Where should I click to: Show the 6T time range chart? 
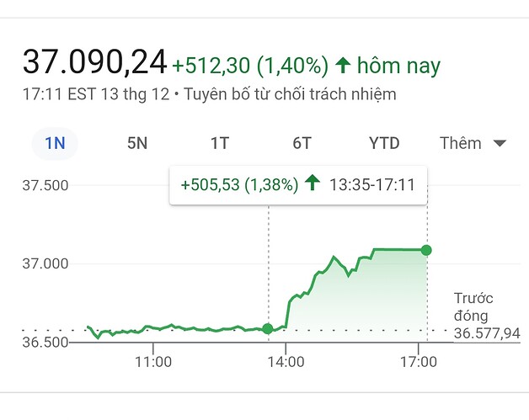pos(302,143)
